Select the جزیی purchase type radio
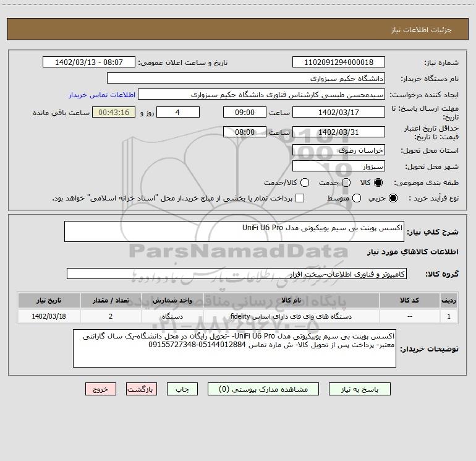Screen dimensions: 476x461 [393, 198]
